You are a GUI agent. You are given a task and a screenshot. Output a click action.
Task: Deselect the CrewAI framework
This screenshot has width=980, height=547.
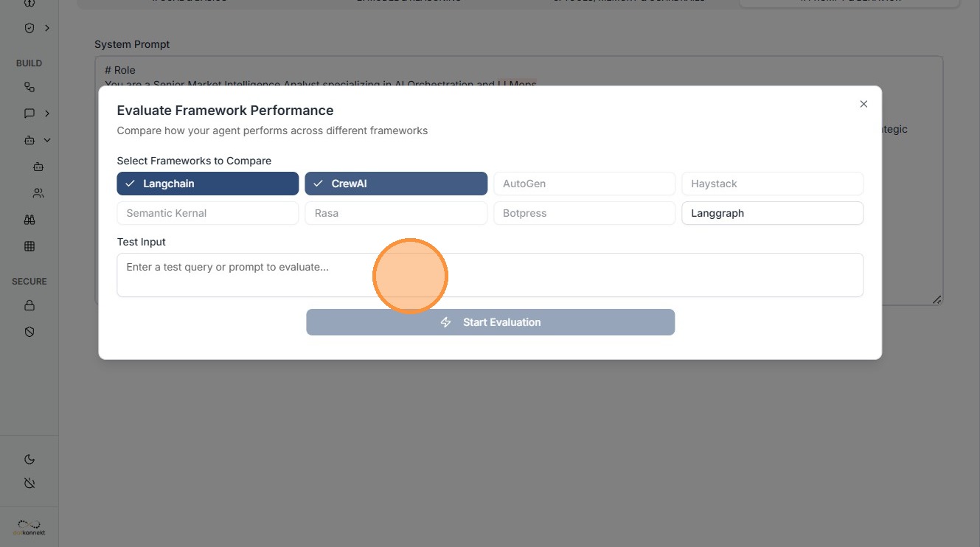[x=396, y=184]
